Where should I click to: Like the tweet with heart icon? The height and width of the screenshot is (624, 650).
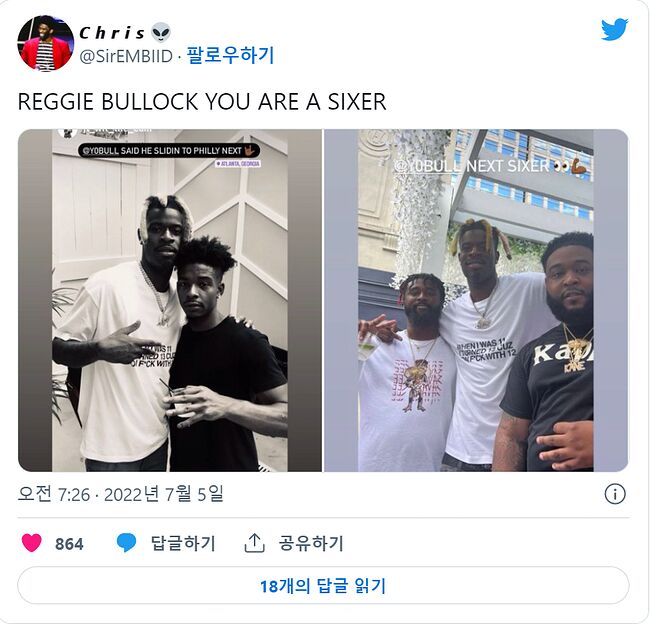(32, 543)
